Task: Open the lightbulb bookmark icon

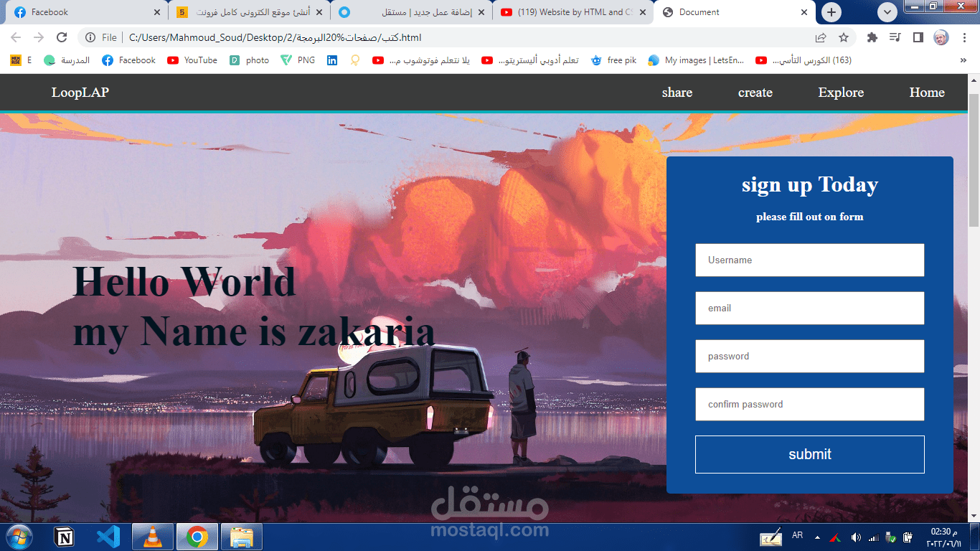Action: [354, 60]
